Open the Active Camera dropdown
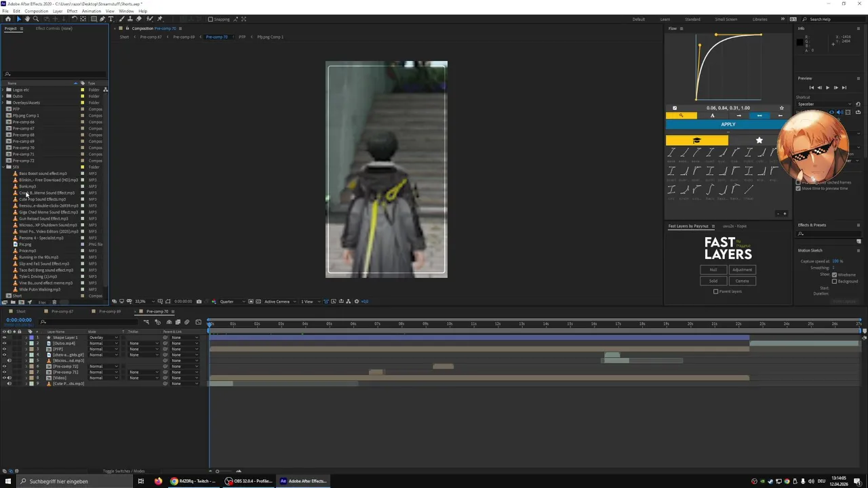The image size is (868, 488). pos(280,302)
